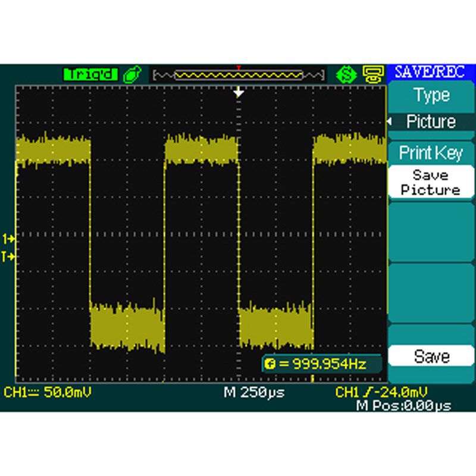Select the SAVE/REC menu title
Screen dimensions: 476x476
(430, 72)
